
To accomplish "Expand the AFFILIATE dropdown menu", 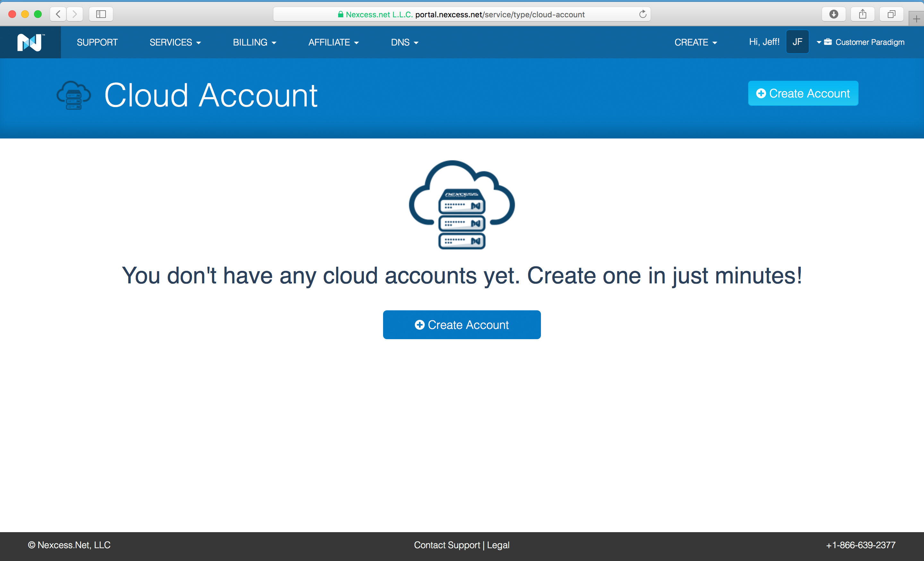I will coord(333,42).
